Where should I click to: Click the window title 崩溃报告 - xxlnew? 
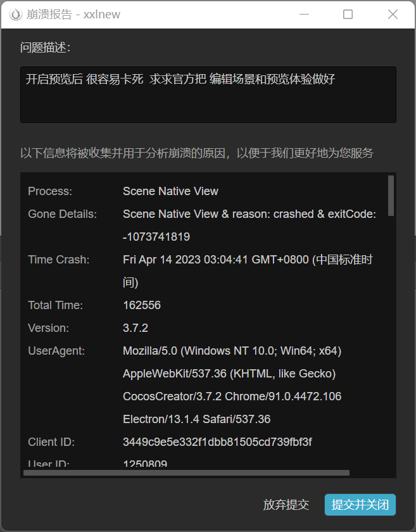click(x=73, y=15)
